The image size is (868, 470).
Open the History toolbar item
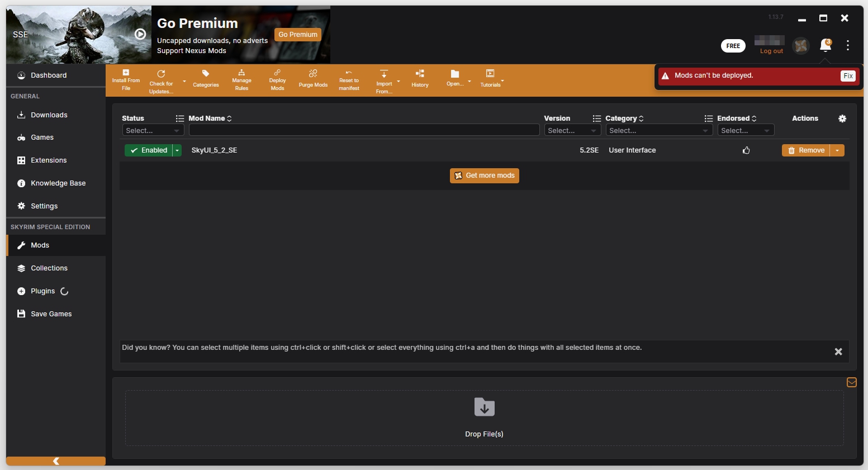click(420, 74)
